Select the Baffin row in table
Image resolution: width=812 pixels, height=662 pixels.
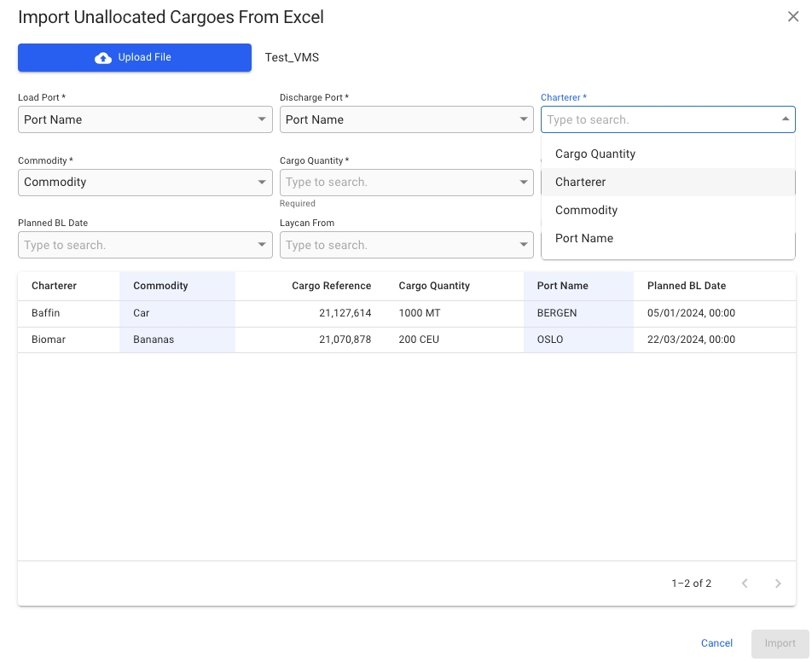click(x=46, y=313)
